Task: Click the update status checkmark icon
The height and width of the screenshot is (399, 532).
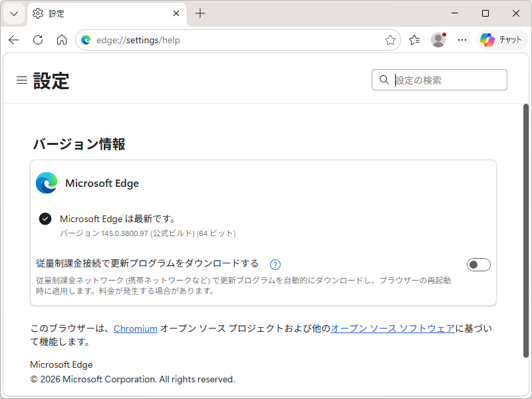Action: coord(45,219)
